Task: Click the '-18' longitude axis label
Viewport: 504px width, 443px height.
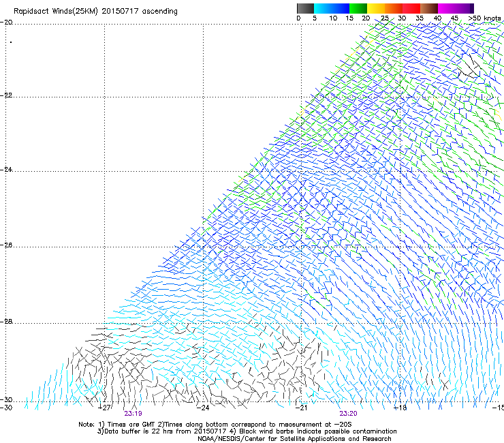Action: pos(400,408)
